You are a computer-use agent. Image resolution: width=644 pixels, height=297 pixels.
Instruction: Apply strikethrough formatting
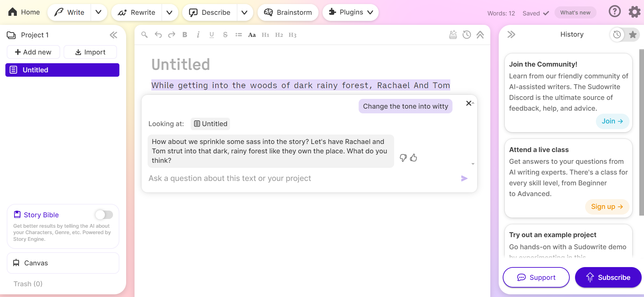click(x=225, y=35)
